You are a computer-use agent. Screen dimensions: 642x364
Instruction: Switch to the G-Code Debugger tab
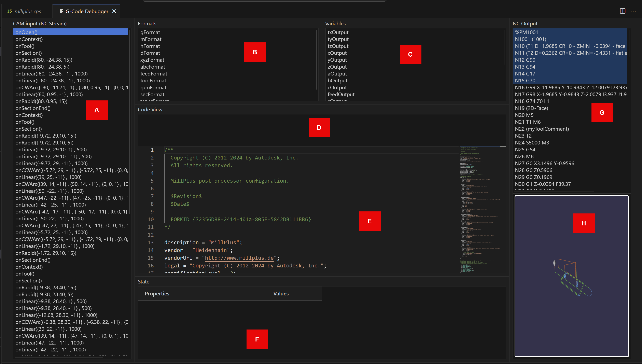click(86, 11)
